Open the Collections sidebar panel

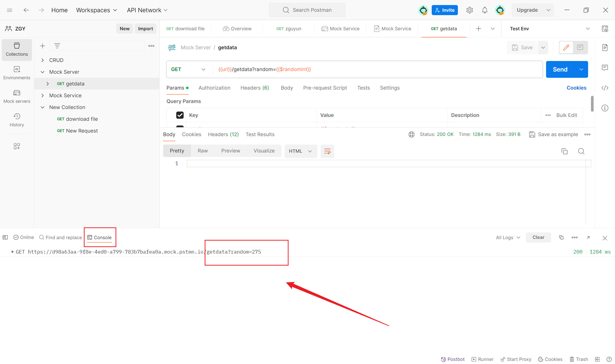17,50
